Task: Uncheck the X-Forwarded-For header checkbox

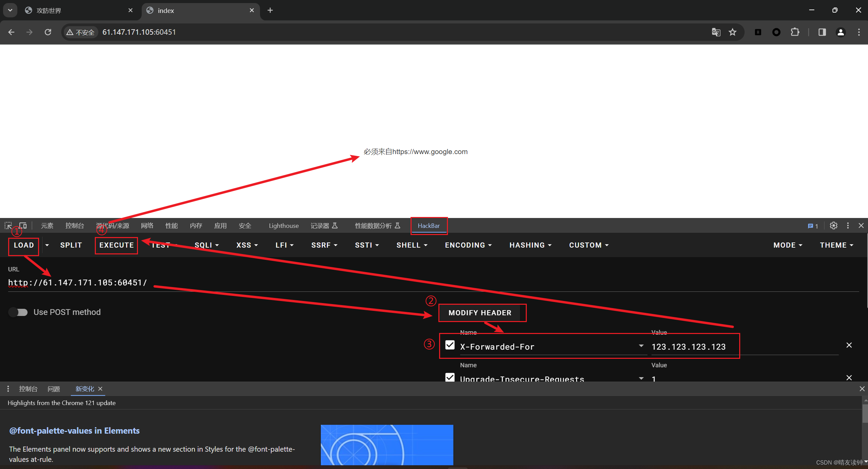Action: tap(449, 345)
